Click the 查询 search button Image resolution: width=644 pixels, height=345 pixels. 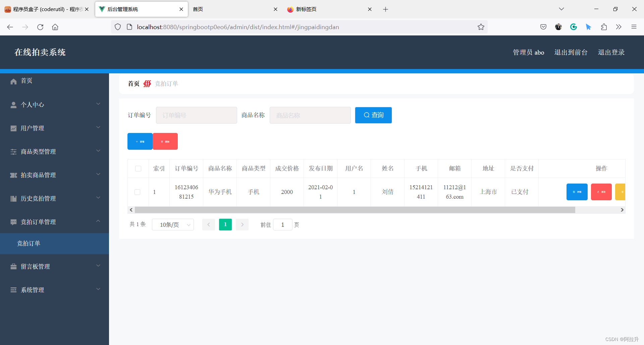(373, 115)
